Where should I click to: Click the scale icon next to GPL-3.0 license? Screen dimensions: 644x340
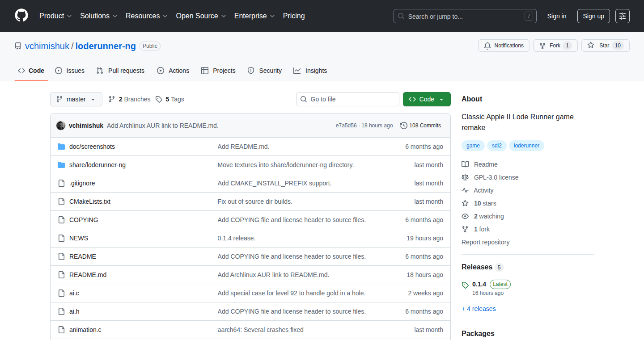coord(465,177)
